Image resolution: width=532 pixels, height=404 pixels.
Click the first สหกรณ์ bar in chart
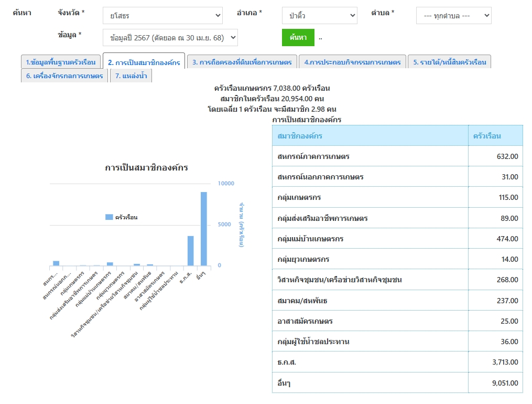point(56,263)
